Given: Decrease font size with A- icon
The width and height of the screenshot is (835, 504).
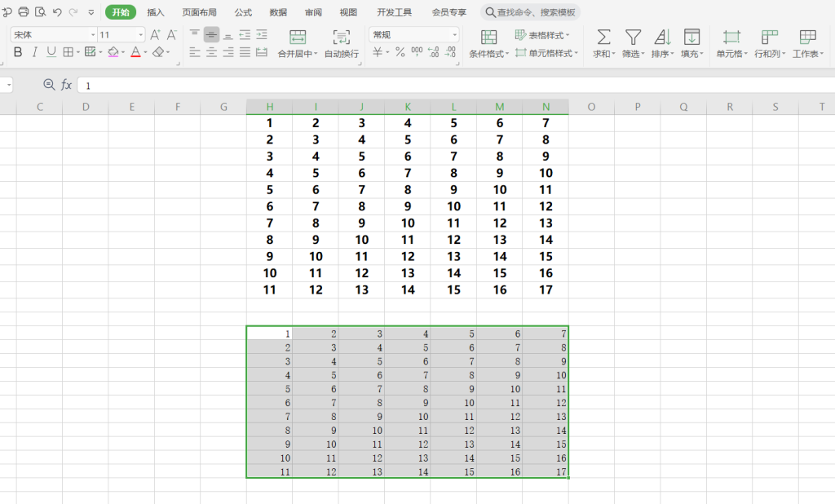Looking at the screenshot, I should click(171, 34).
